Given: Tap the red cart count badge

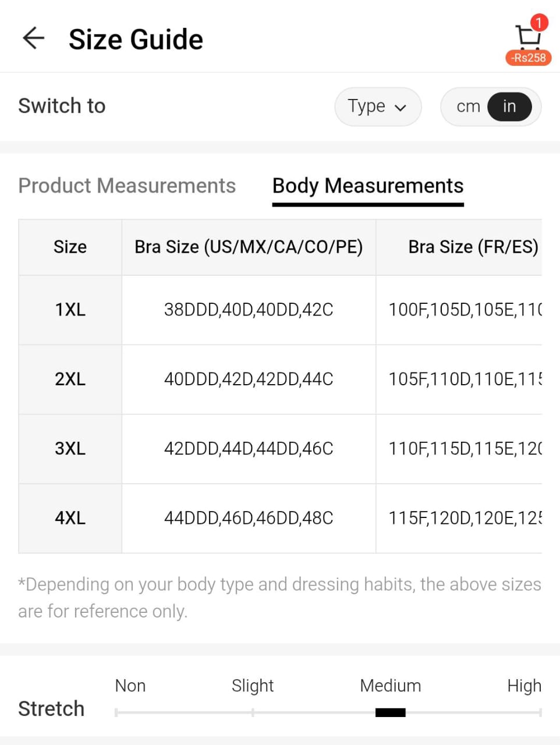Looking at the screenshot, I should coord(539,23).
